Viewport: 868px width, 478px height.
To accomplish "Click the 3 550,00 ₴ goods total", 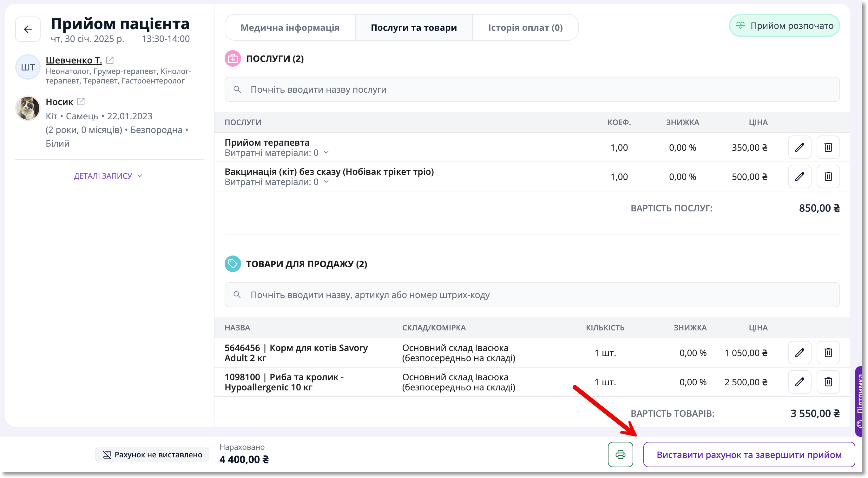I will coord(815,414).
